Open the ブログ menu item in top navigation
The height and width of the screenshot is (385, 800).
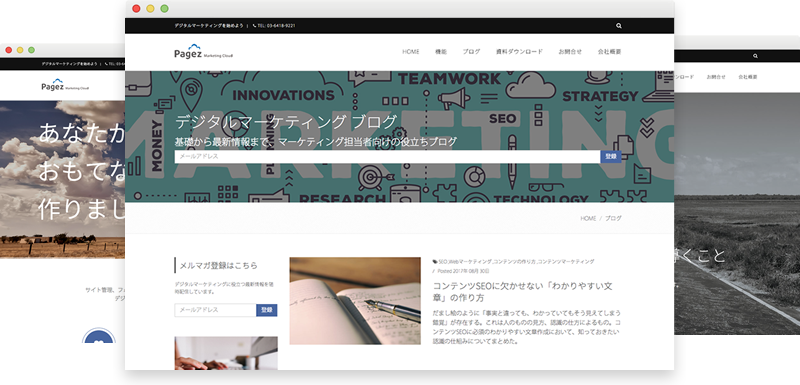point(471,52)
